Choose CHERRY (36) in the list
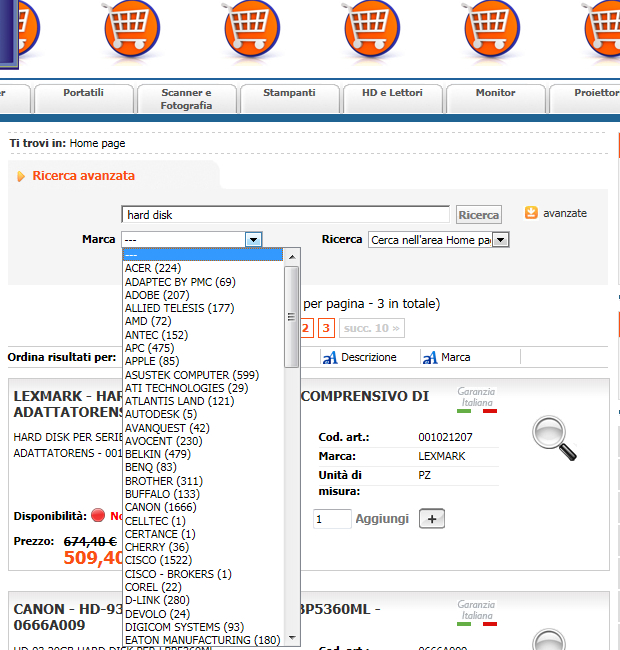Viewport: 620px width, 650px height. point(203,547)
